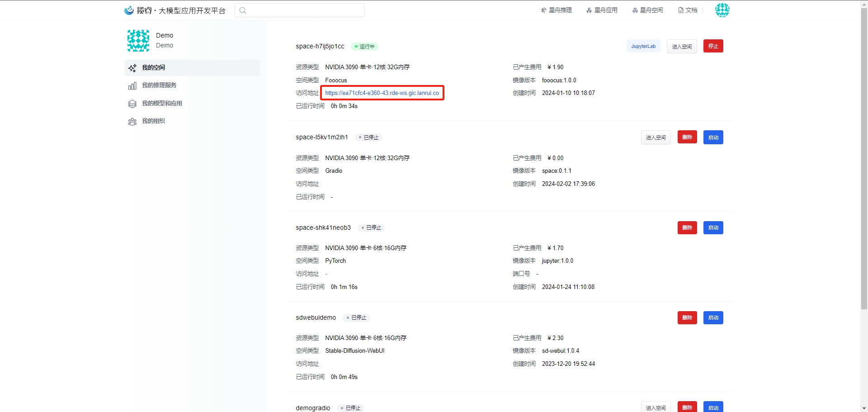
Task: Click the jupyter:1.0.0 image version
Action: (x=557, y=261)
